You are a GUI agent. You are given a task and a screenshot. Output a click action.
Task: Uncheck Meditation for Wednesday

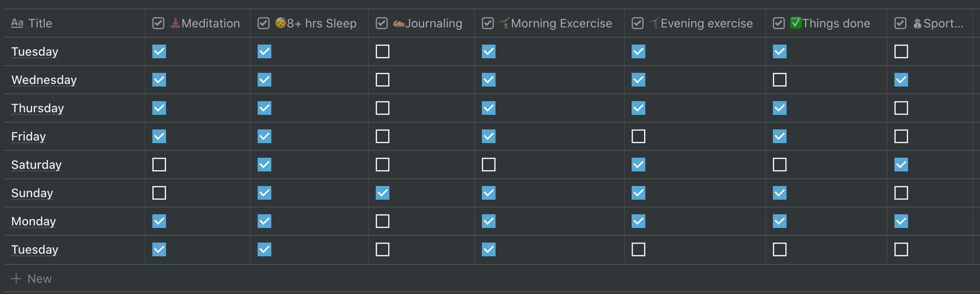tap(159, 80)
